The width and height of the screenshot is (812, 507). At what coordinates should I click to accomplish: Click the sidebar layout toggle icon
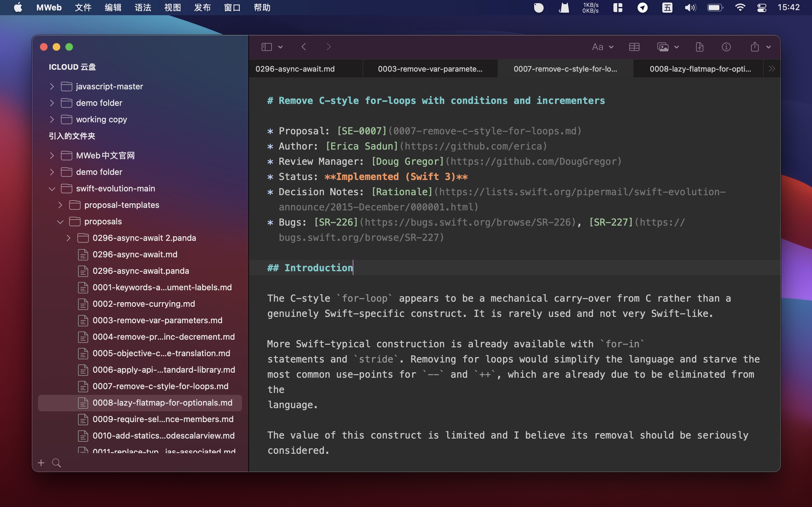(266, 47)
